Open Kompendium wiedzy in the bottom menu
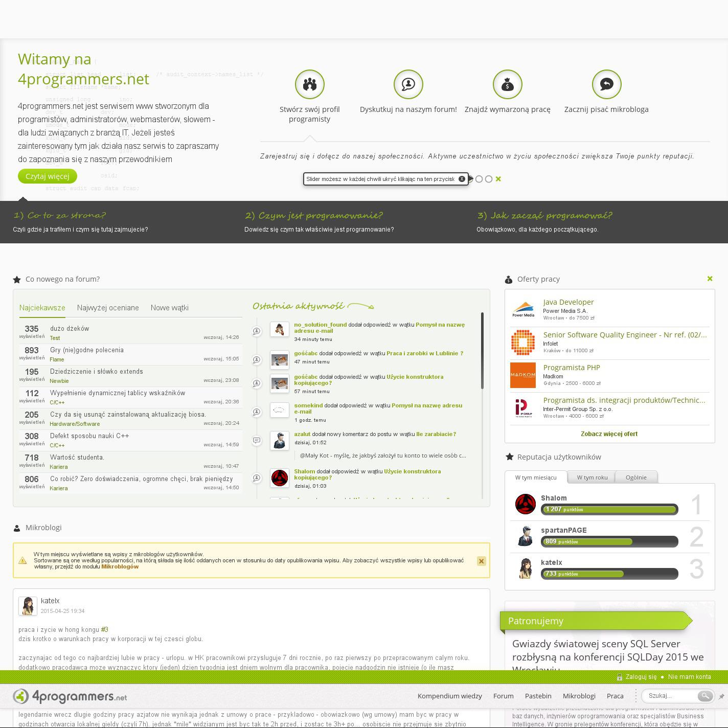The height and width of the screenshot is (728, 728). 450,696
